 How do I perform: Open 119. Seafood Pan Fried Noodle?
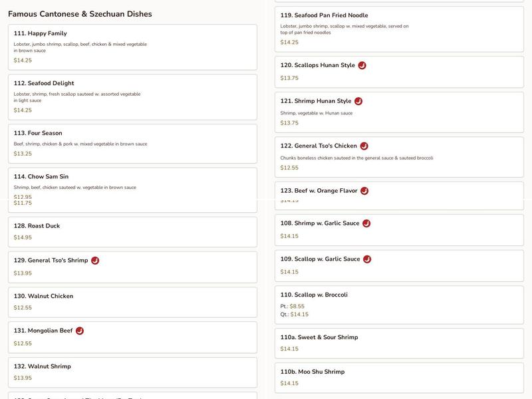pyautogui.click(x=399, y=29)
